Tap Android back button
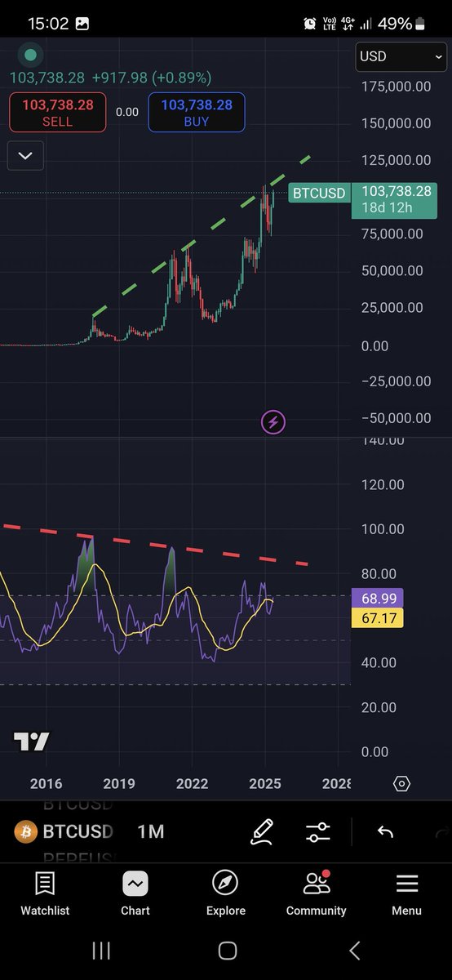The image size is (452, 980). coord(354,950)
